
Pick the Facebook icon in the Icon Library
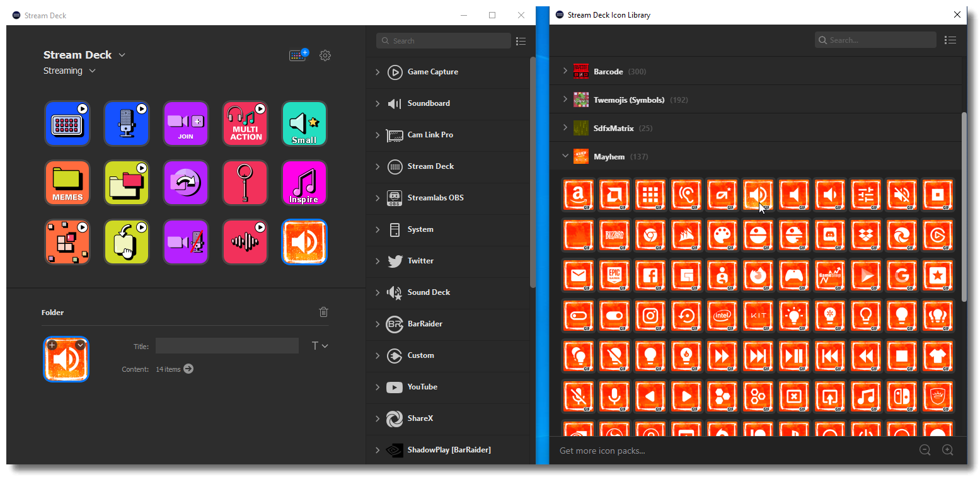point(650,276)
